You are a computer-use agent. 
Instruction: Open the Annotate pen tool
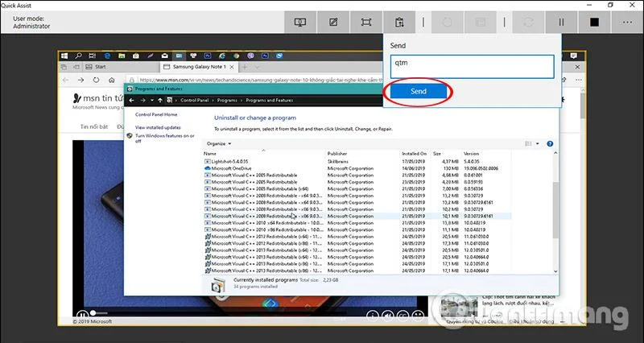(x=333, y=23)
